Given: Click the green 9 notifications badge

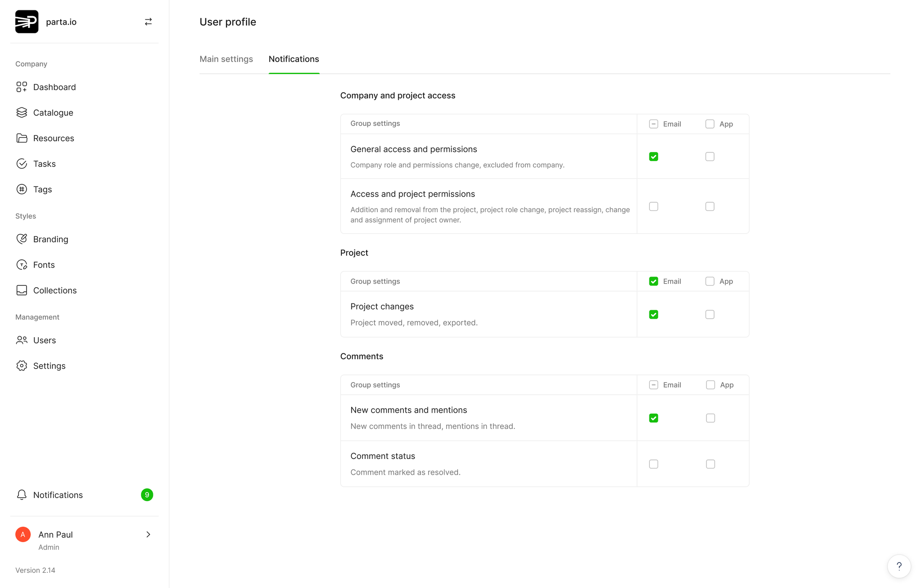Looking at the screenshot, I should (x=147, y=495).
